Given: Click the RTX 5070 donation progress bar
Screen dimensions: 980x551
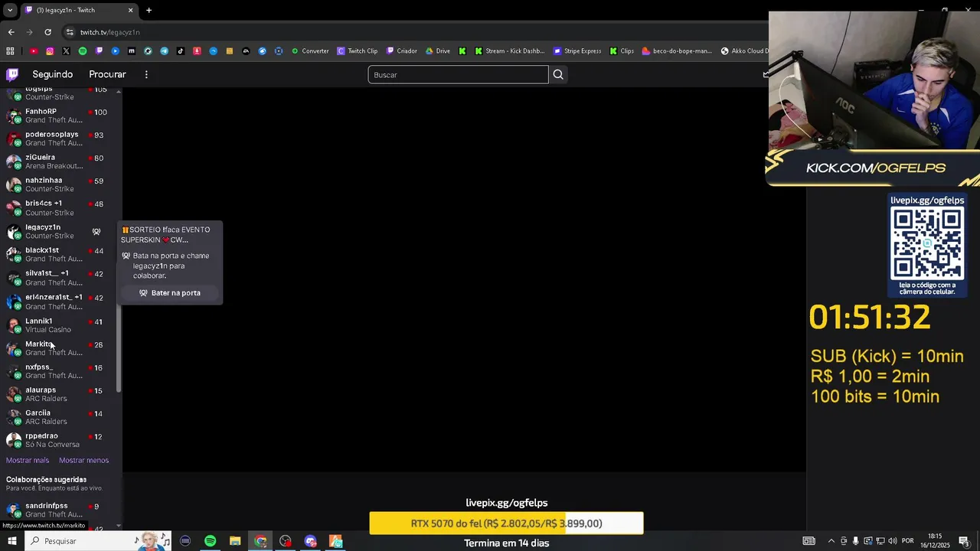Looking at the screenshot, I should click(x=506, y=523).
